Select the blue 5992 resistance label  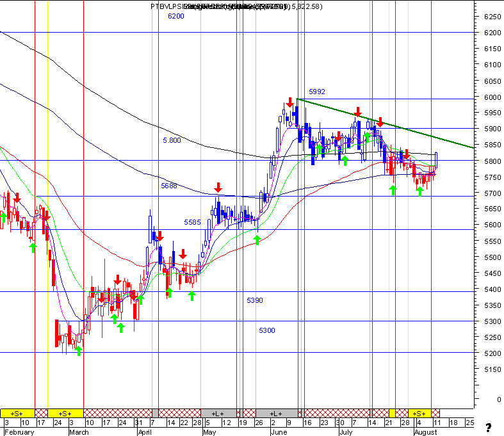pos(317,92)
